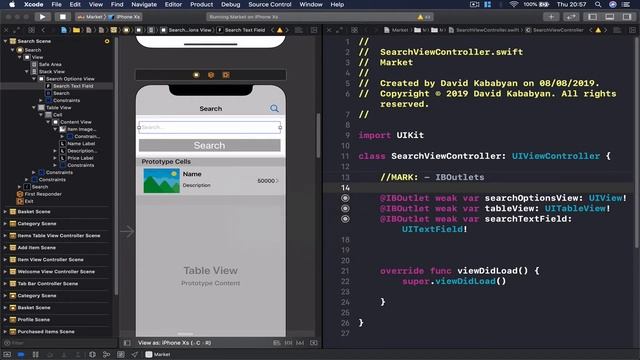Viewport: 640px width, 360px height.
Task: Toggle breakpoints activation in debug bar
Action: tap(21, 354)
